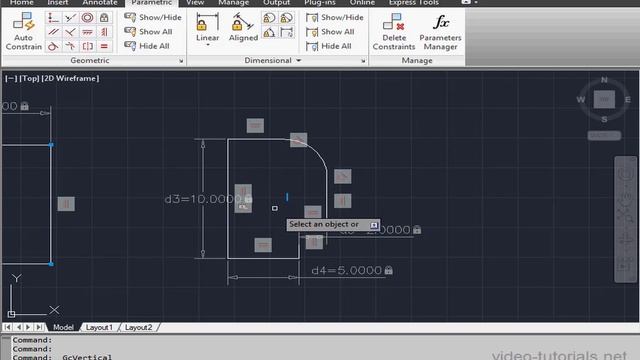Screen dimensions: 640x360
Task: Click Show All in the Geometric panel
Action: pyautogui.click(x=148, y=31)
